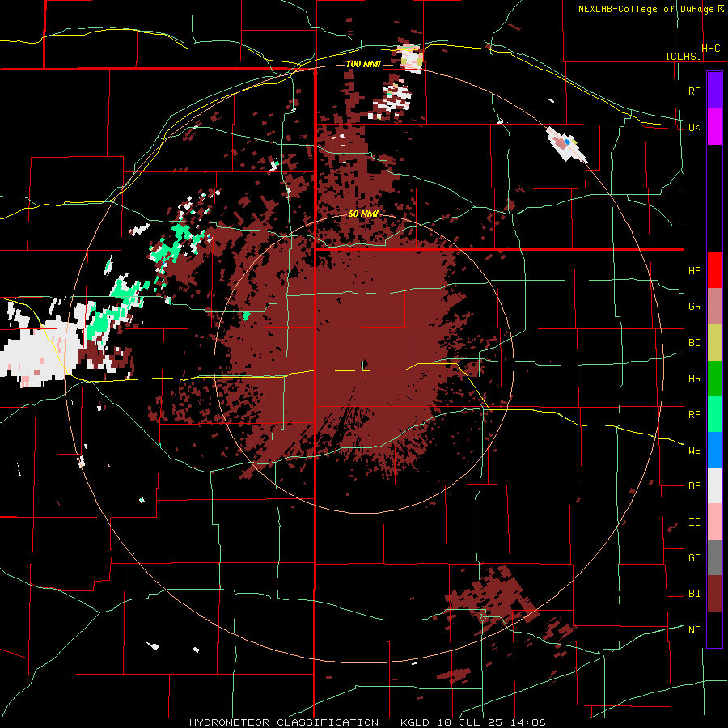Click the GR pinkish-brown color swatch
This screenshot has width=728, height=728.
pos(714,307)
